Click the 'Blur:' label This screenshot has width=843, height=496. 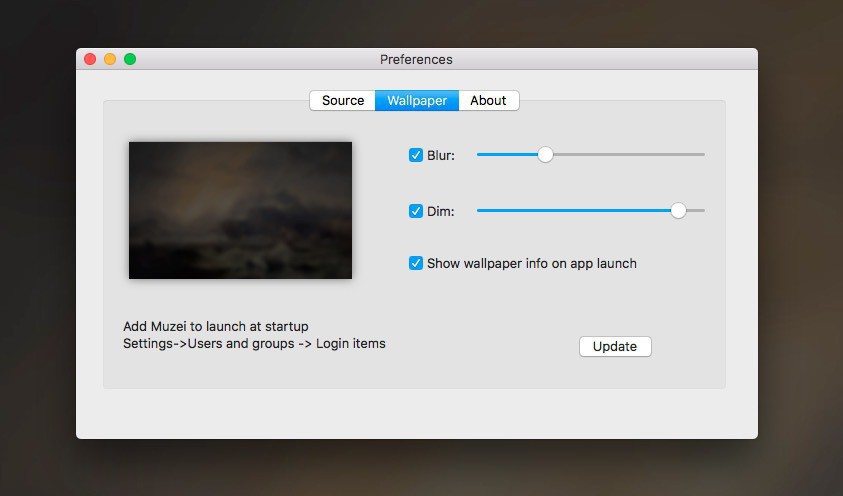[x=441, y=155]
